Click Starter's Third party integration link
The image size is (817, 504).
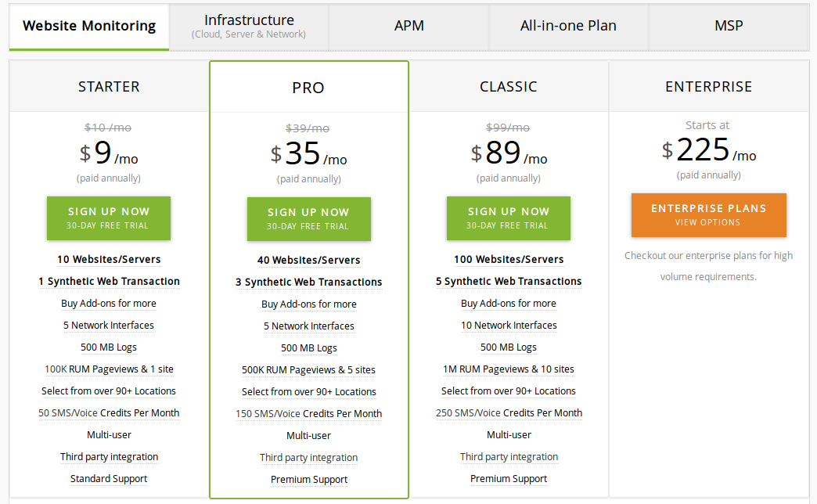coord(108,456)
